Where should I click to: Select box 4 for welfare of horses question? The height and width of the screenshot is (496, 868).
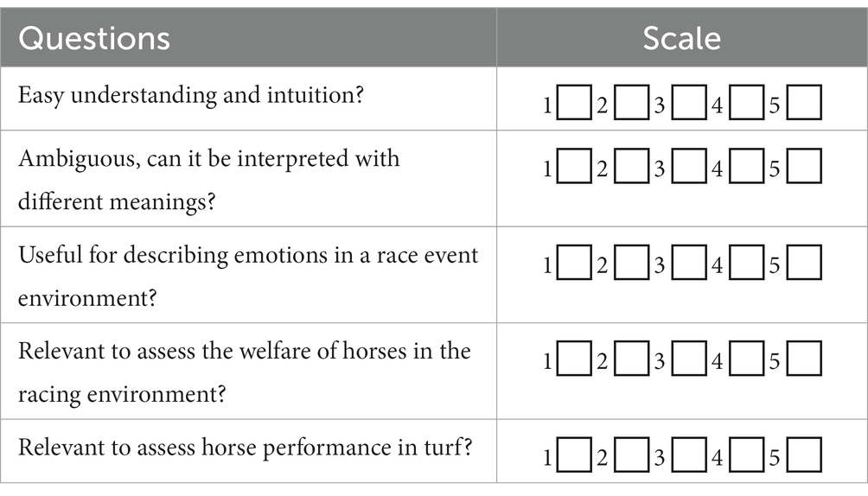(x=746, y=359)
